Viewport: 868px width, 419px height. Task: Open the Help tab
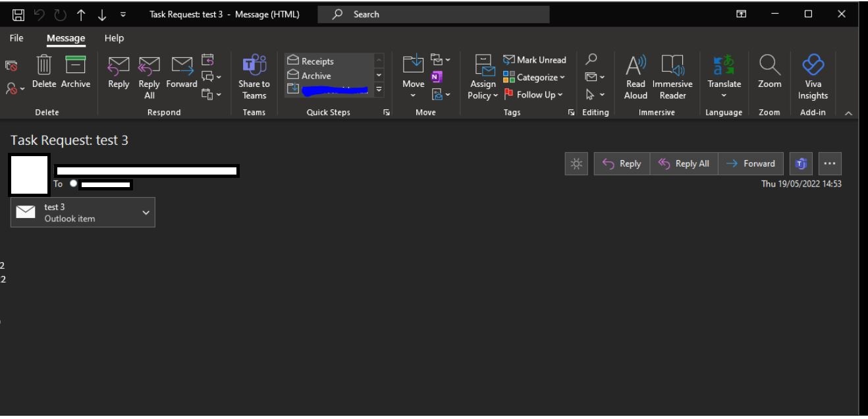click(x=114, y=38)
